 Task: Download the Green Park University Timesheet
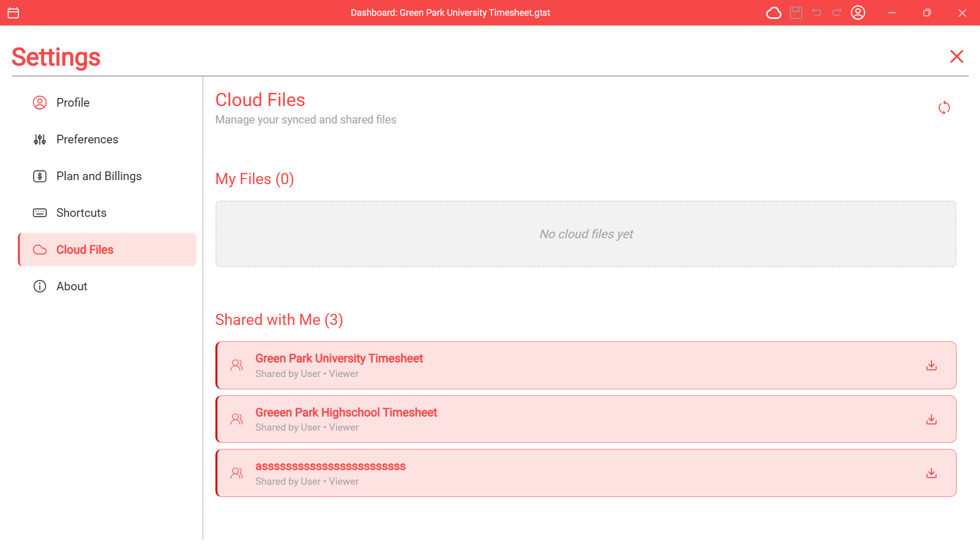click(932, 365)
